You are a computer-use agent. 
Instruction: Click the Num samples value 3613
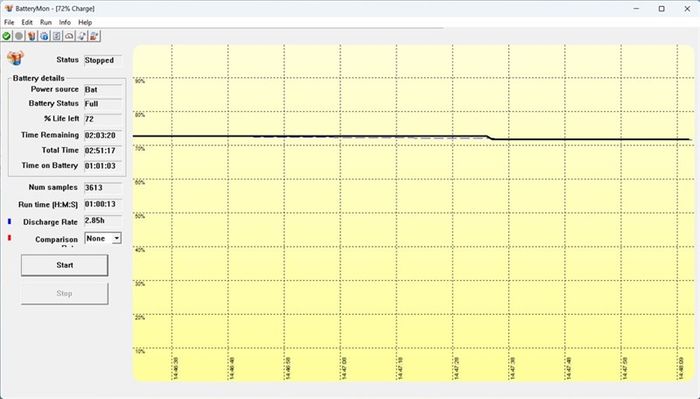coord(103,188)
